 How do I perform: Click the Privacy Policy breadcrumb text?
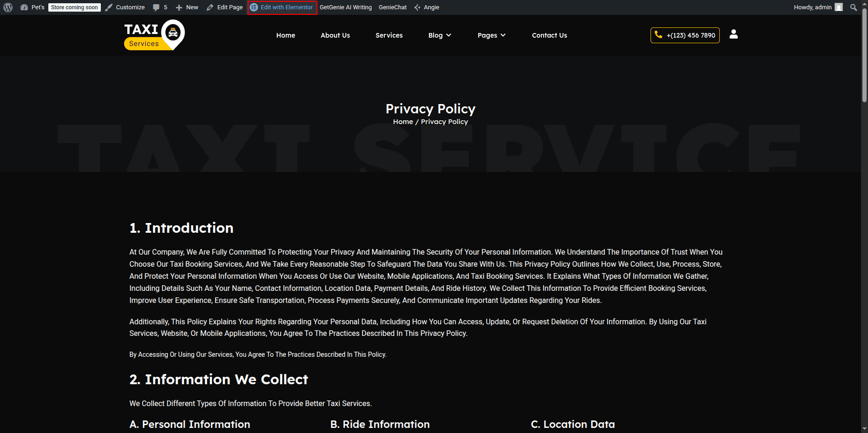[x=444, y=122]
